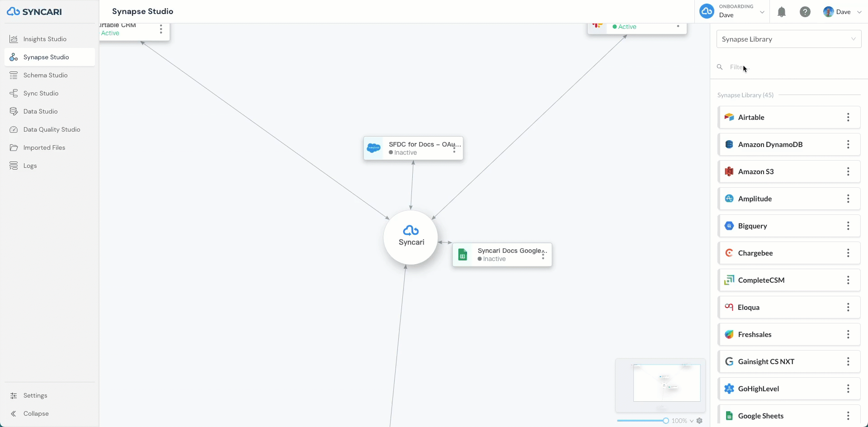Click Google Sheets library icon

point(729,416)
